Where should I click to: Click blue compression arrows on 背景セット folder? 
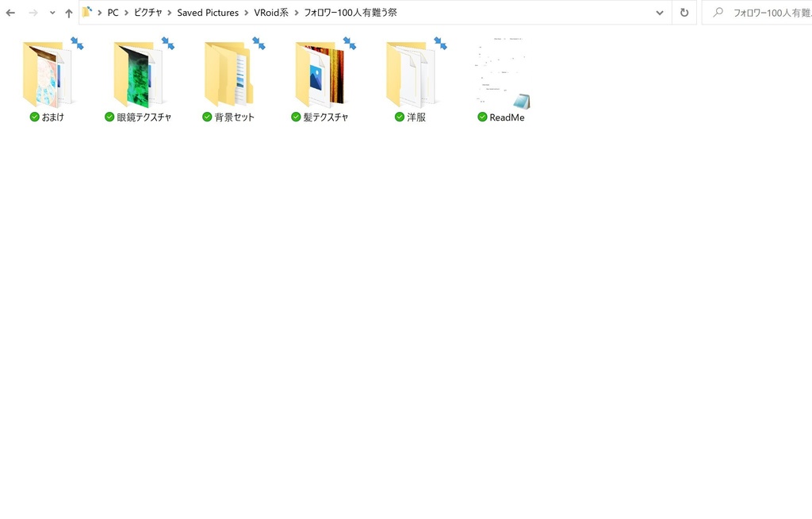click(259, 43)
